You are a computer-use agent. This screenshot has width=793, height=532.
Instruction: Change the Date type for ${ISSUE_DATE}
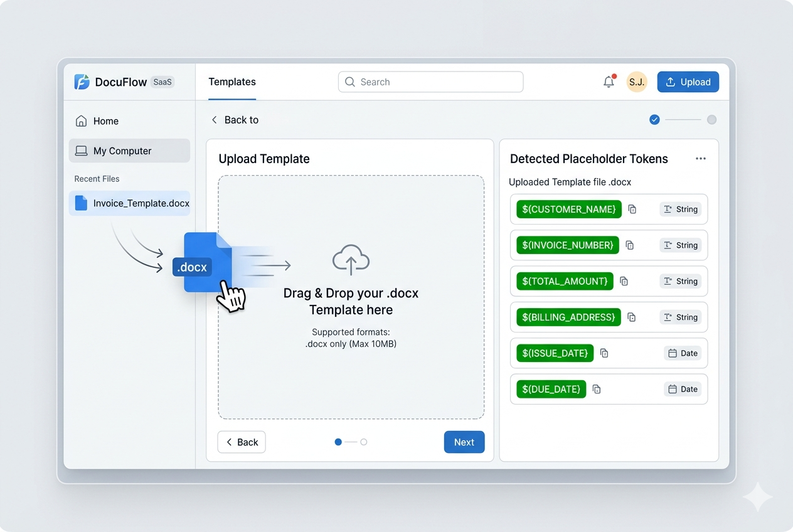tap(683, 353)
